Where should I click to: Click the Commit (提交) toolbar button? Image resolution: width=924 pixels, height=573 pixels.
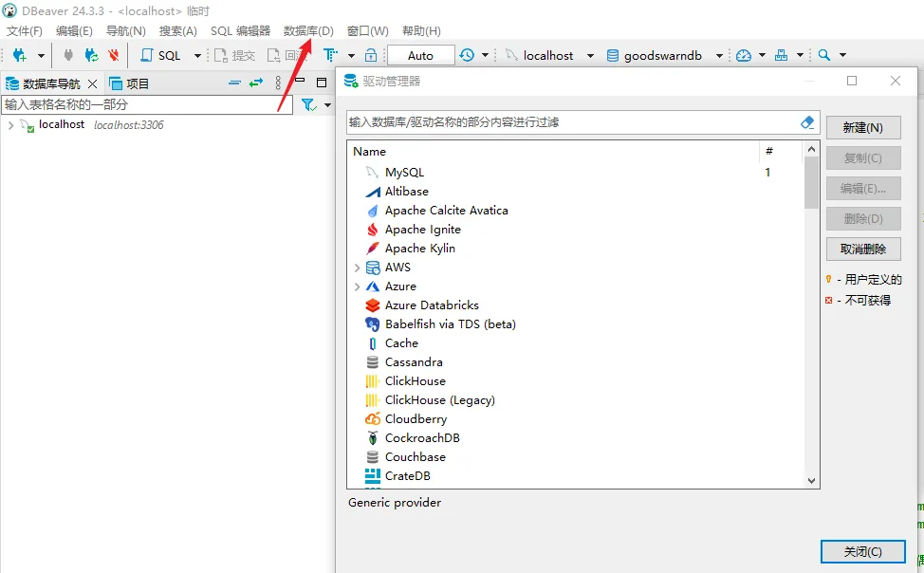point(234,55)
